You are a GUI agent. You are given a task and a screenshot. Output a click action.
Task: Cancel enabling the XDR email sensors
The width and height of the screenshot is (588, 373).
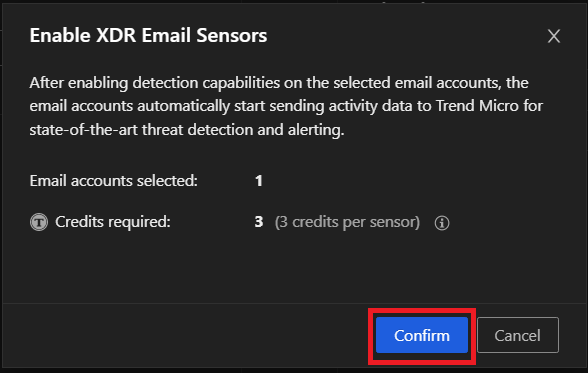(x=518, y=335)
